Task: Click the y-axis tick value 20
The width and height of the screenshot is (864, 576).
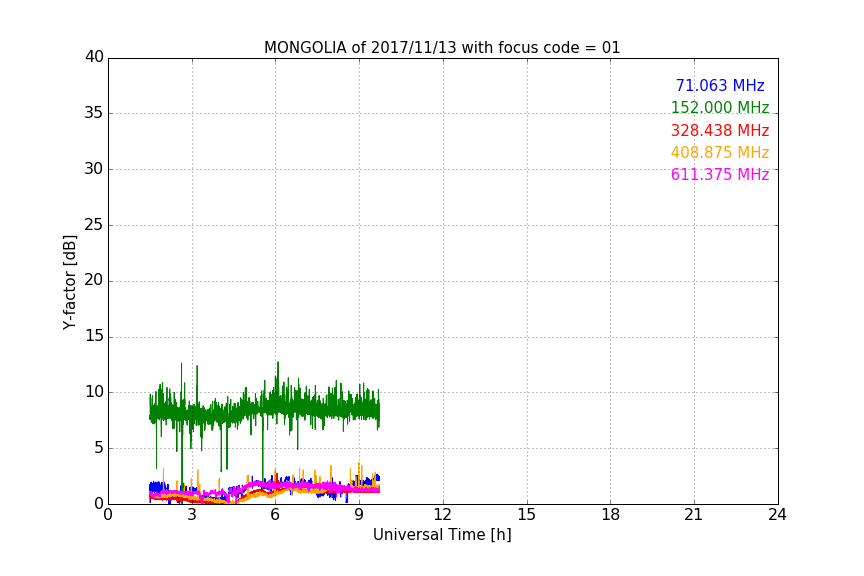Action: 94,280
